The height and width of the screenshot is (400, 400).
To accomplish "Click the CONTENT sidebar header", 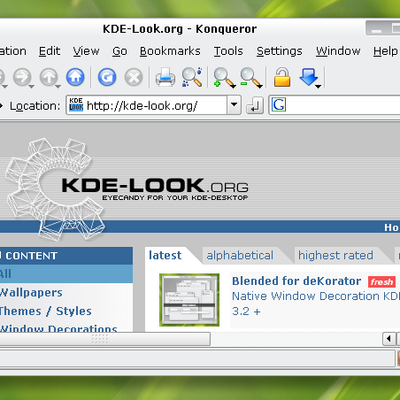I will pyautogui.click(x=66, y=256).
